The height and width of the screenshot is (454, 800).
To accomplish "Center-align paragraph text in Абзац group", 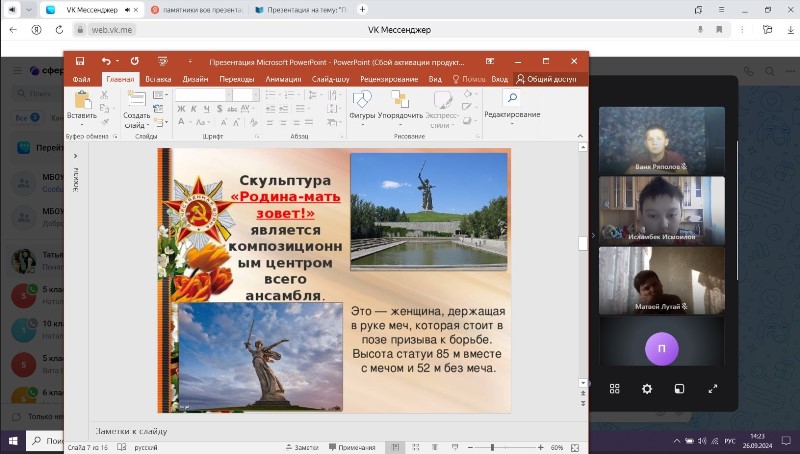I will pos(283,122).
